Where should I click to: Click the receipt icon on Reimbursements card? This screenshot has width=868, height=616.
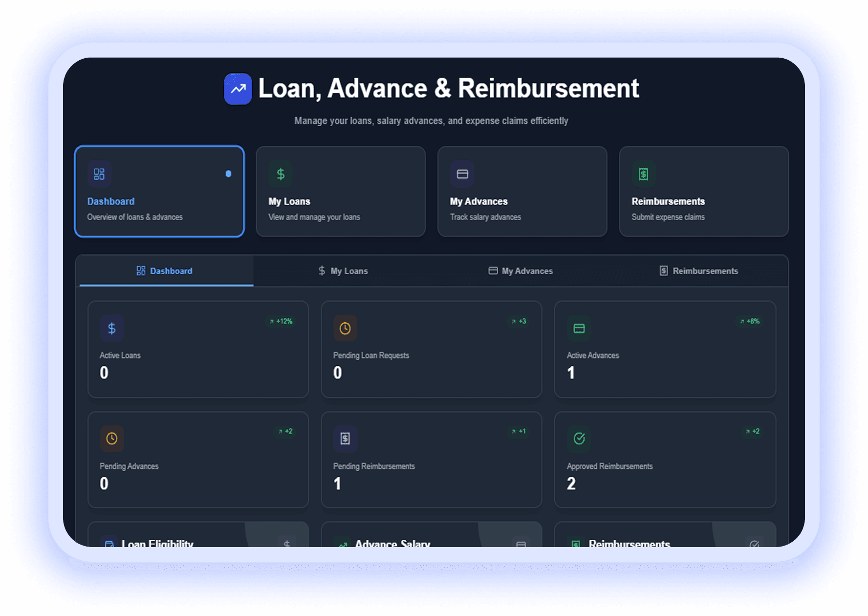tap(643, 174)
